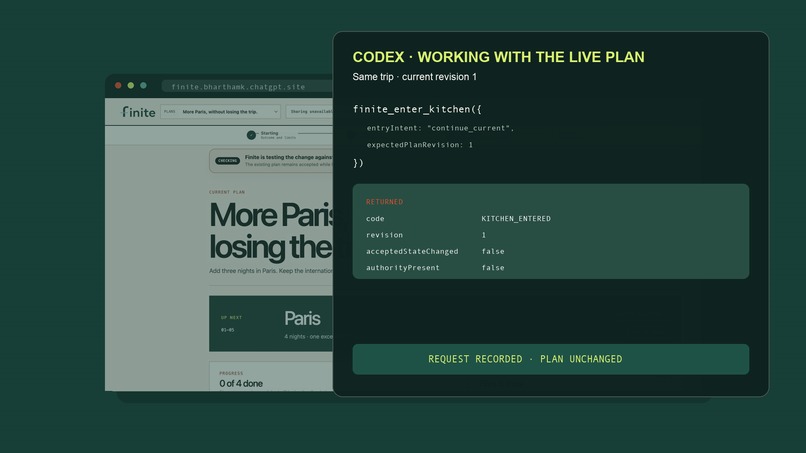Click the CURRENT PLAN label in Finite page
Image resolution: width=806 pixels, height=453 pixels.
(x=227, y=192)
